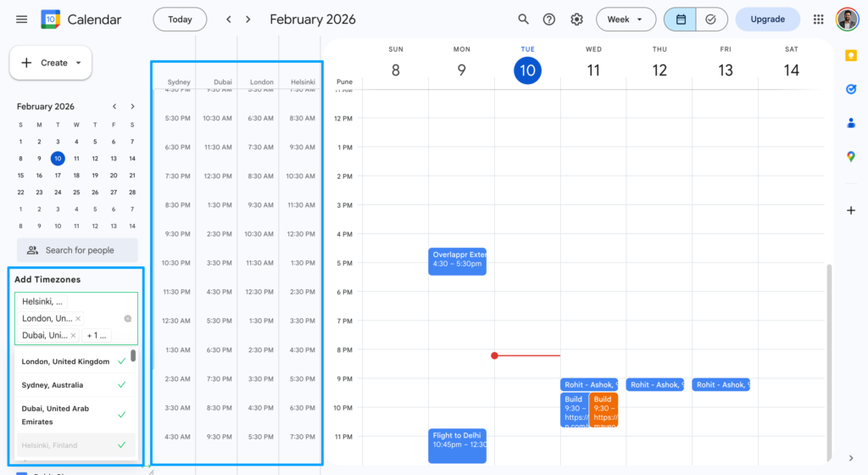Select the 18th in the mini calendar
This screenshot has width=868, height=475.
pos(76,176)
